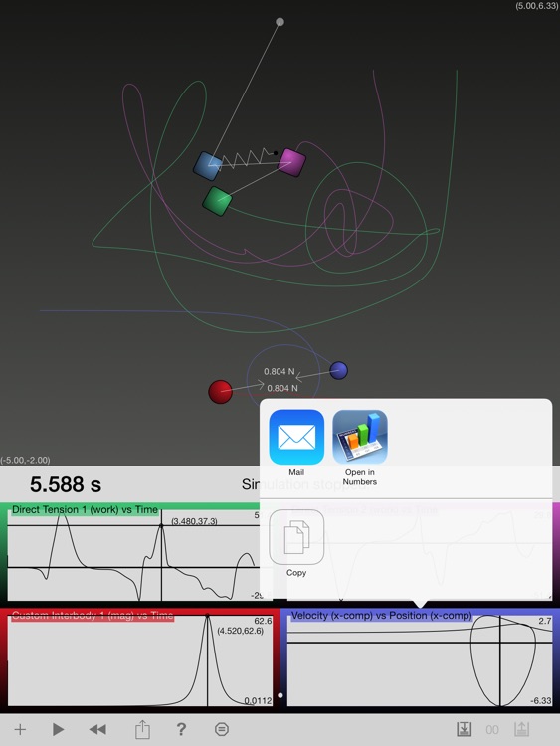Tap the Copy action icon
The width and height of the screenshot is (560, 746).
[x=296, y=537]
